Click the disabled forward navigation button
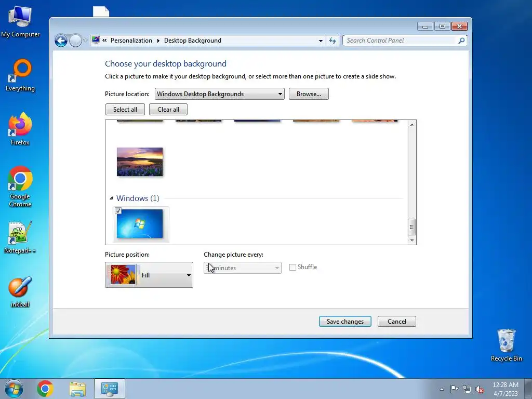 coord(75,41)
